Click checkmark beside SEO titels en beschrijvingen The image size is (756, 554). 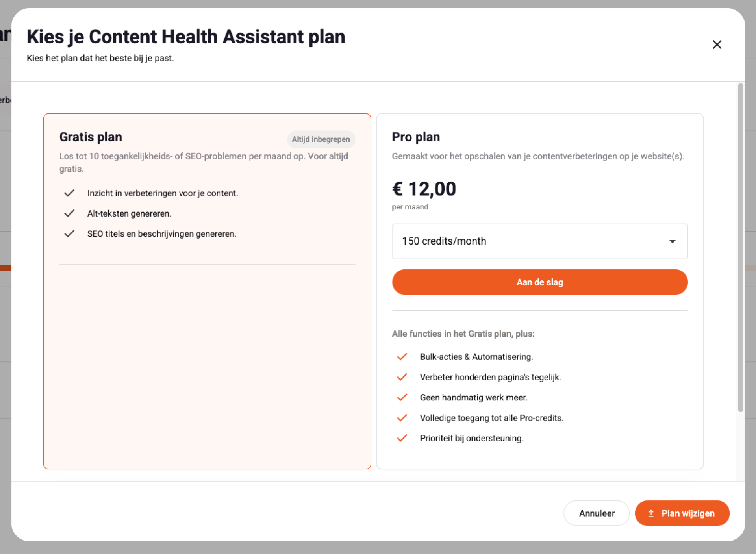point(69,234)
